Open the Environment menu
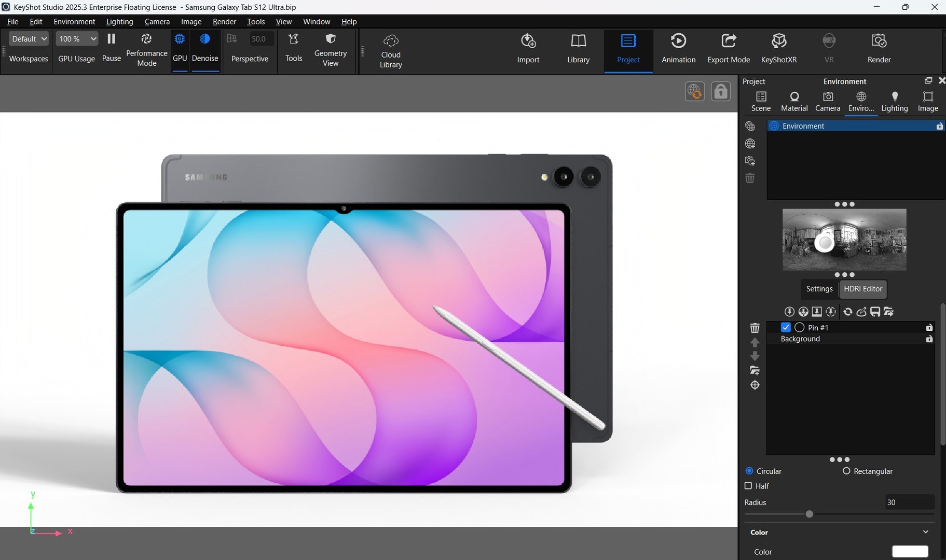 [74, 22]
